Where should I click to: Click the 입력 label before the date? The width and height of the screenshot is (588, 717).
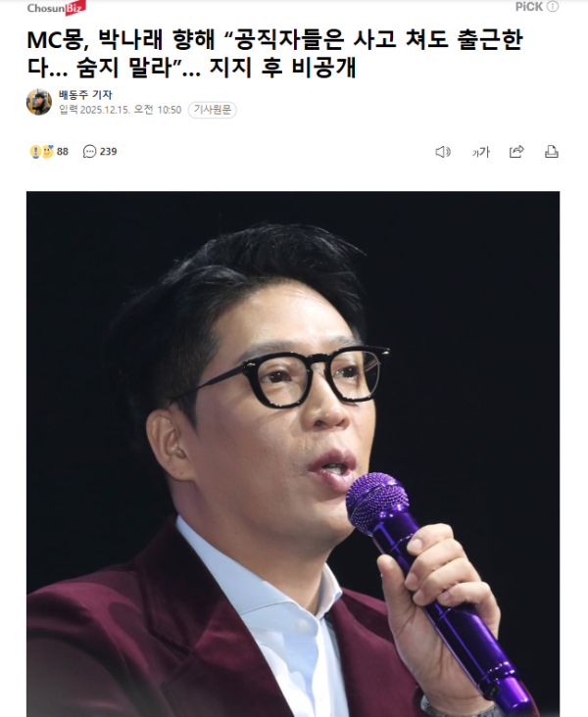[x=69, y=110]
